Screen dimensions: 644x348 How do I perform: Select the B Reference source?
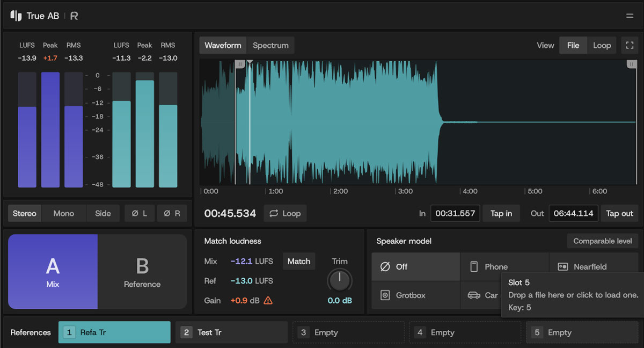point(142,271)
